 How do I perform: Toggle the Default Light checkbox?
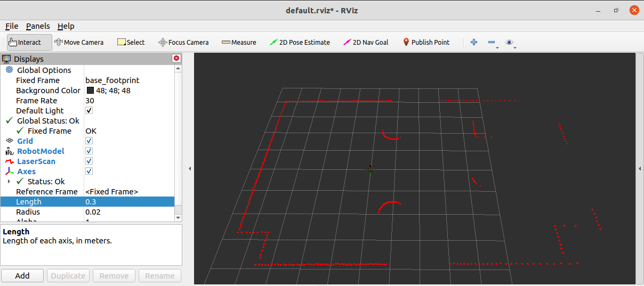[x=89, y=111]
